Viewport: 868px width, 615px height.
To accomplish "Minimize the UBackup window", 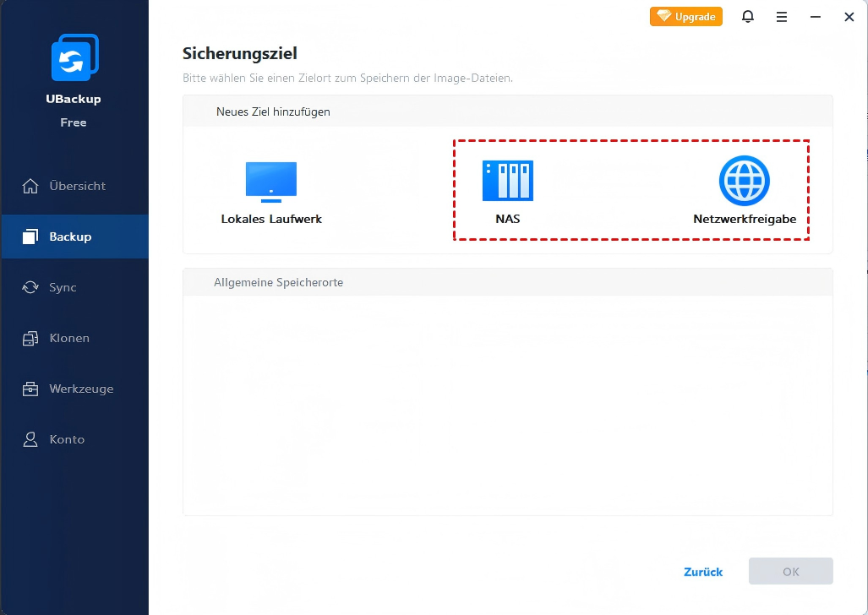I will coord(816,17).
